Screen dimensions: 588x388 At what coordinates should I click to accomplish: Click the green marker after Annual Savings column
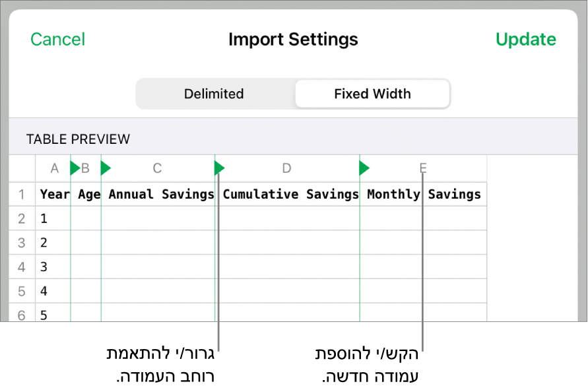pos(219,168)
